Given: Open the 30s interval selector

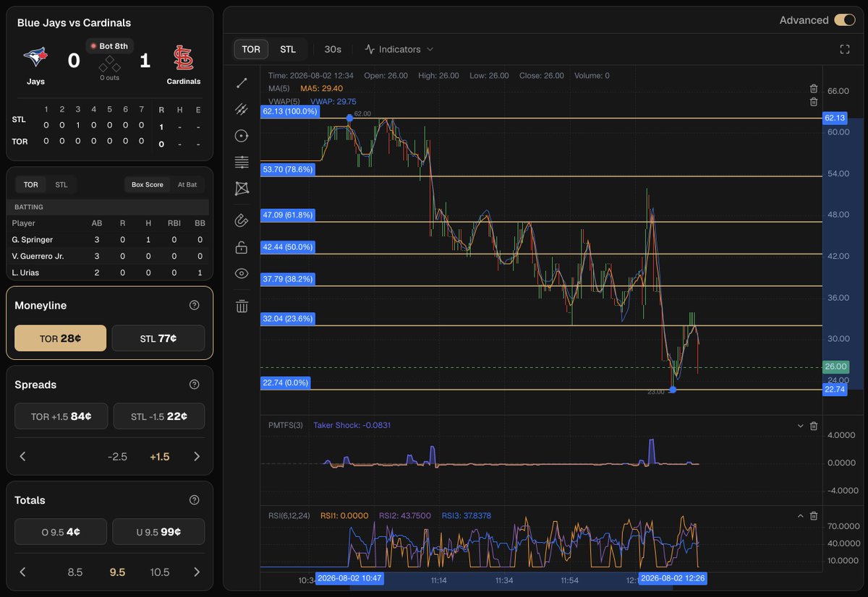Looking at the screenshot, I should tap(333, 49).
